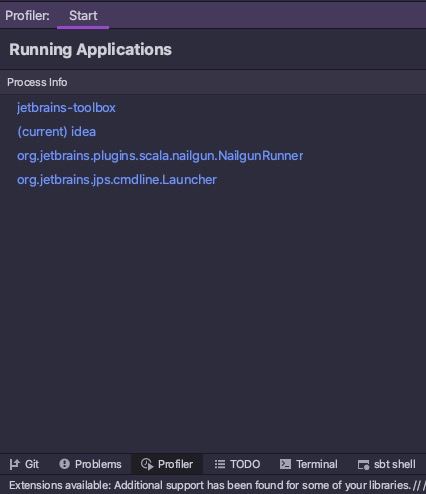Click the Problems warning icon
The height and width of the screenshot is (494, 426).
click(x=64, y=464)
